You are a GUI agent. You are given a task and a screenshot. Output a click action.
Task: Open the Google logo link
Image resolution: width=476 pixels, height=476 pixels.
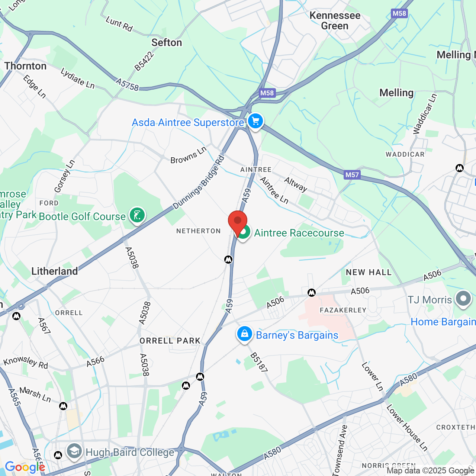[x=25, y=467]
